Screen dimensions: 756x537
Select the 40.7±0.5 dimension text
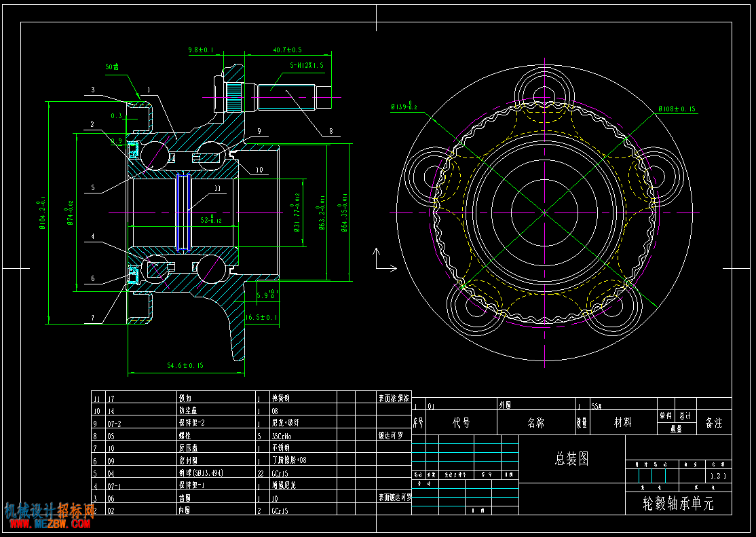click(x=287, y=50)
